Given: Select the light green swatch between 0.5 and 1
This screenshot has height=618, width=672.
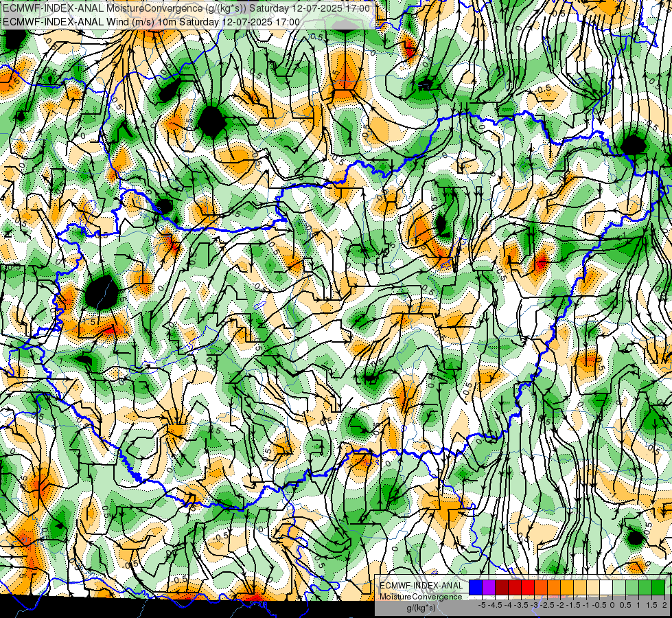Looking at the screenshot, I should point(632,587).
